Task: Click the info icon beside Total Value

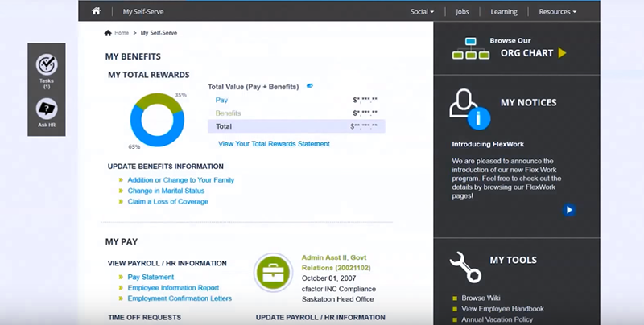Action: point(310,86)
